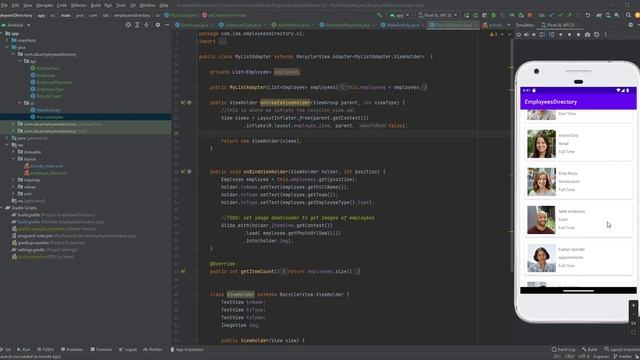The width and height of the screenshot is (640, 360).
Task: Open Project panel gear options
Action: [x=158, y=25]
